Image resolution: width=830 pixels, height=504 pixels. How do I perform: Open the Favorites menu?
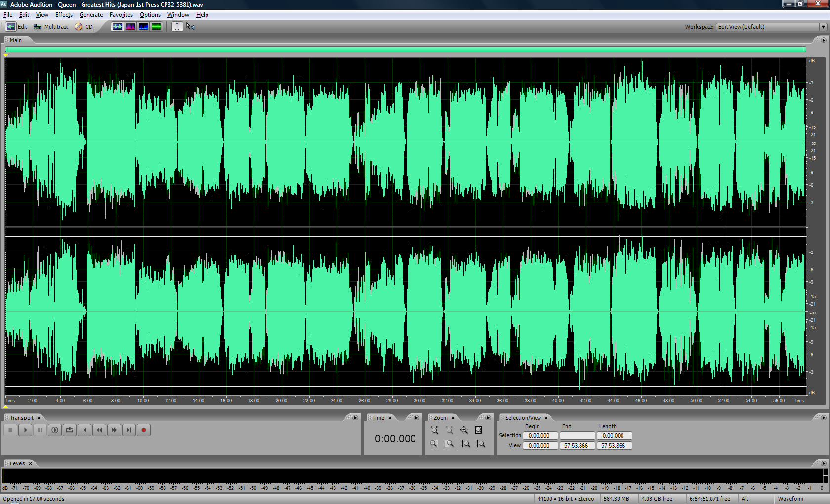(x=121, y=15)
